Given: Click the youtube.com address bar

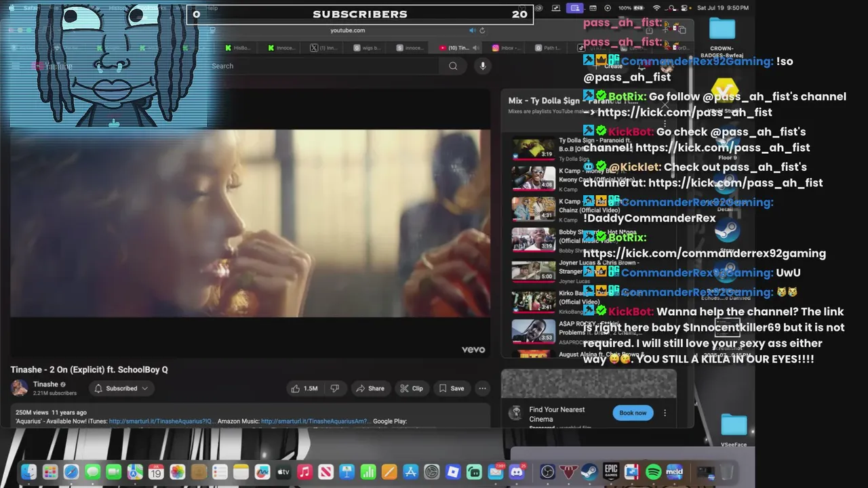Looking at the screenshot, I should tap(348, 30).
